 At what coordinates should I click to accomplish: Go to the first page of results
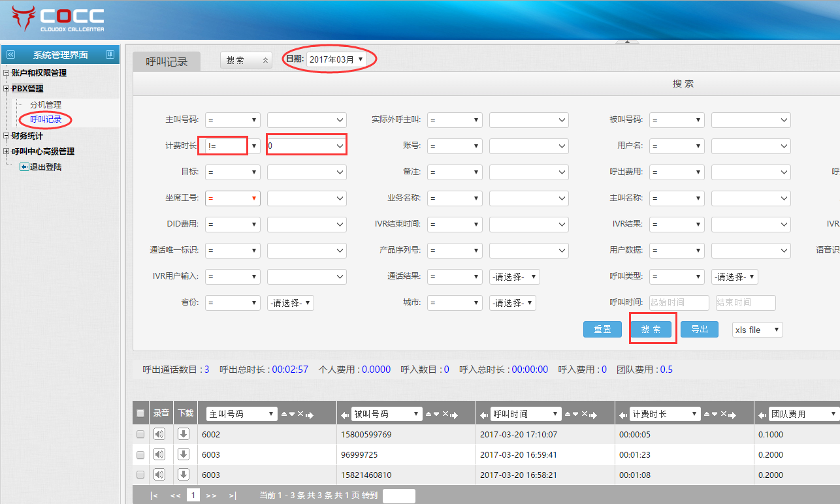154,496
